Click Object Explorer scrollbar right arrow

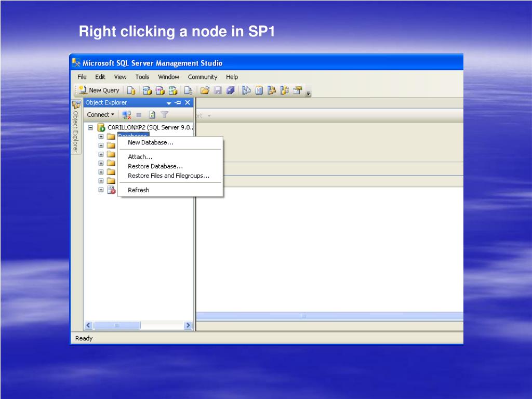[188, 325]
